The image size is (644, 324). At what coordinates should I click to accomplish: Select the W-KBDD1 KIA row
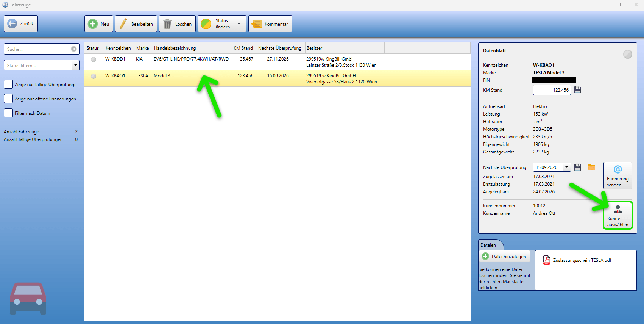[277, 62]
